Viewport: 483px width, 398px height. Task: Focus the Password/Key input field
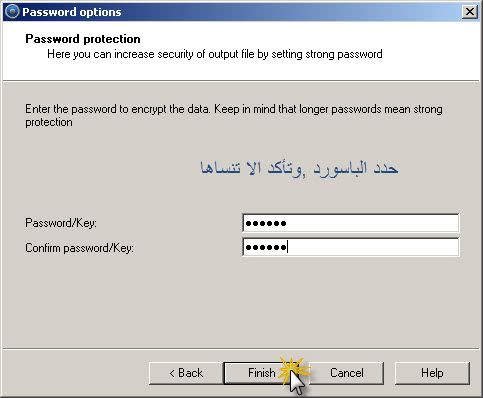tap(351, 223)
